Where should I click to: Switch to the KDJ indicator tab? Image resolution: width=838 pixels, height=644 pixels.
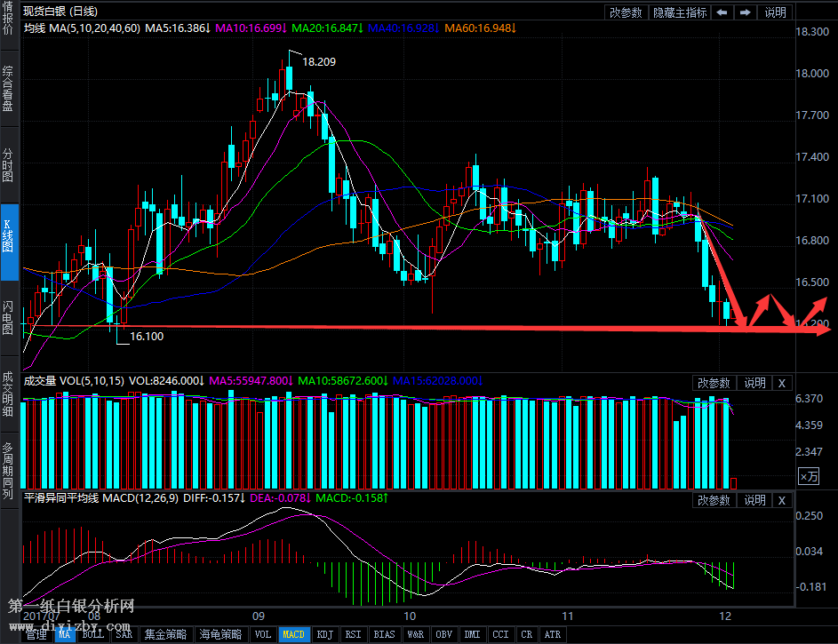click(x=327, y=634)
